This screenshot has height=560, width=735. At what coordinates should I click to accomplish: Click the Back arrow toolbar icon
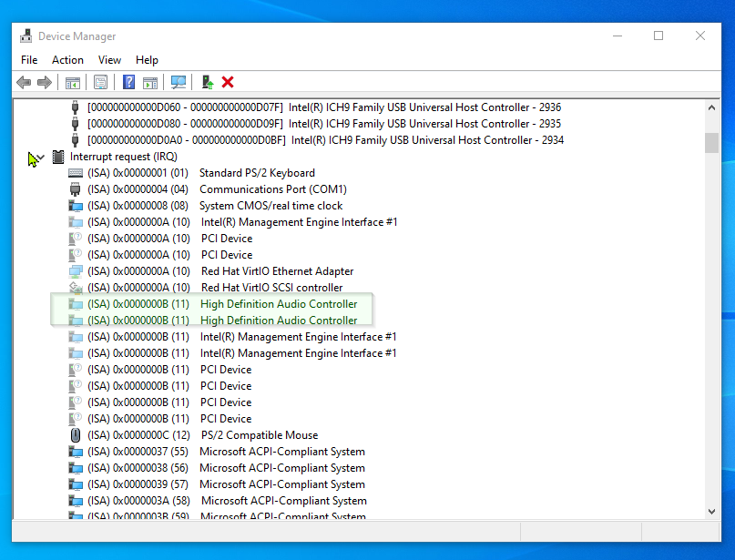24,83
